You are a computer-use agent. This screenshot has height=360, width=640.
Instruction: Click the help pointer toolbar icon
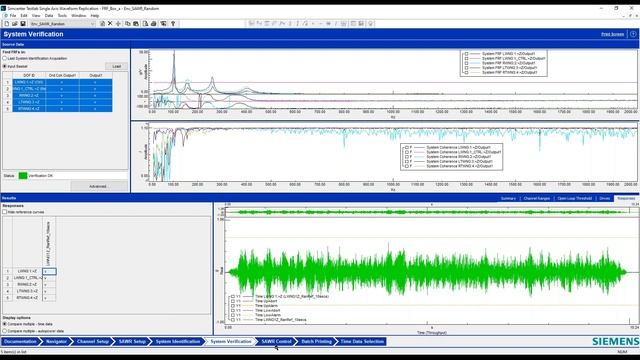173,24
